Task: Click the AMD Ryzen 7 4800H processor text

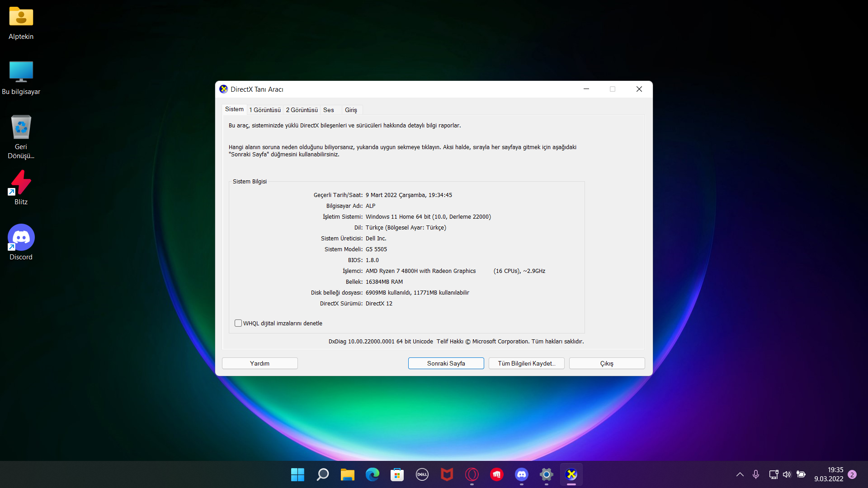Action: point(420,271)
